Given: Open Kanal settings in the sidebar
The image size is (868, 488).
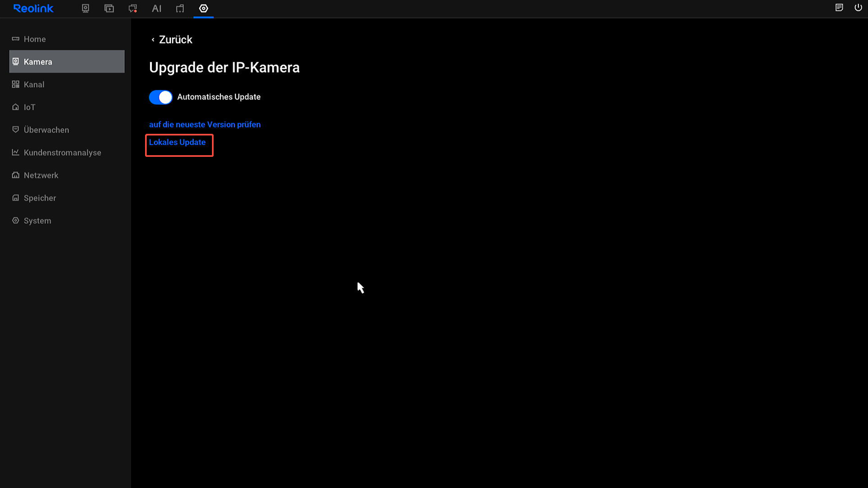Looking at the screenshot, I should click(67, 84).
